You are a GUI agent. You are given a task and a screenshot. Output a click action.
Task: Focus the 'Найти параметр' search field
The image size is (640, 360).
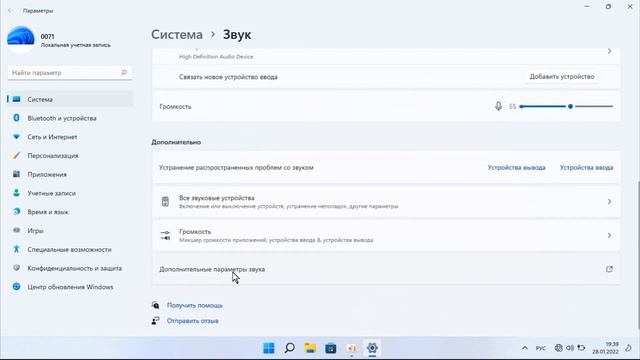point(70,73)
